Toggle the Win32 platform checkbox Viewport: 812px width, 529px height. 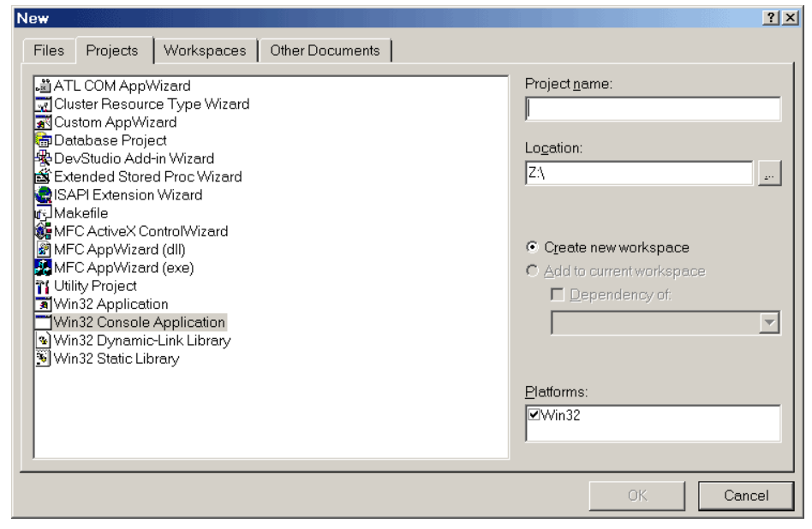[534, 414]
